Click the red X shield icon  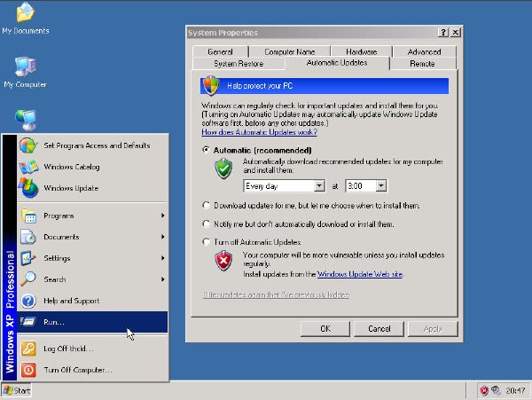(x=223, y=261)
